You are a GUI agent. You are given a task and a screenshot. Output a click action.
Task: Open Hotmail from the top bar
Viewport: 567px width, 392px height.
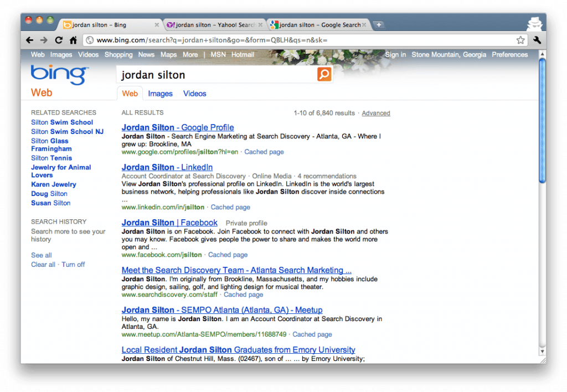coord(243,55)
